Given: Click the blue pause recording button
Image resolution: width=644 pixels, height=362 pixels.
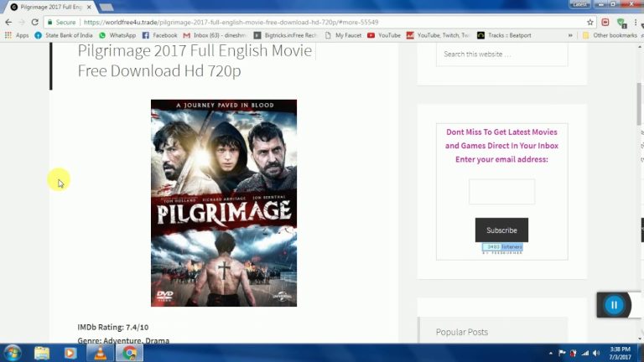Looking at the screenshot, I should (614, 305).
